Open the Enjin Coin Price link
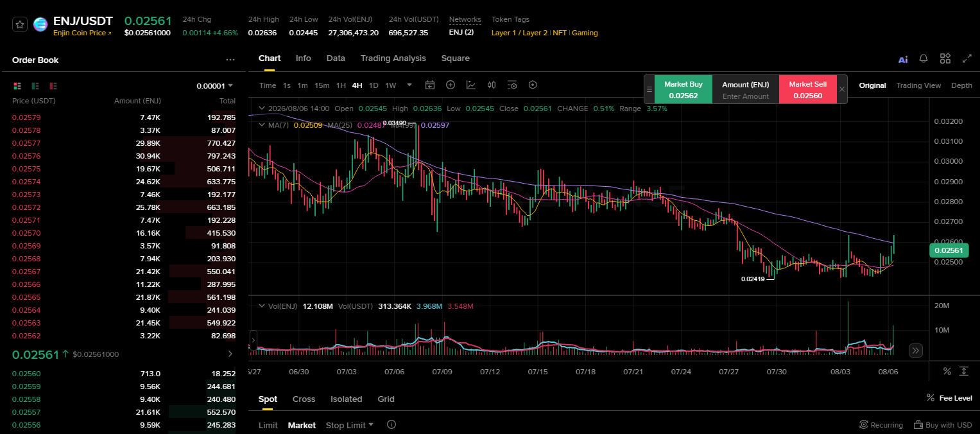The width and height of the screenshot is (980, 434). coord(82,33)
